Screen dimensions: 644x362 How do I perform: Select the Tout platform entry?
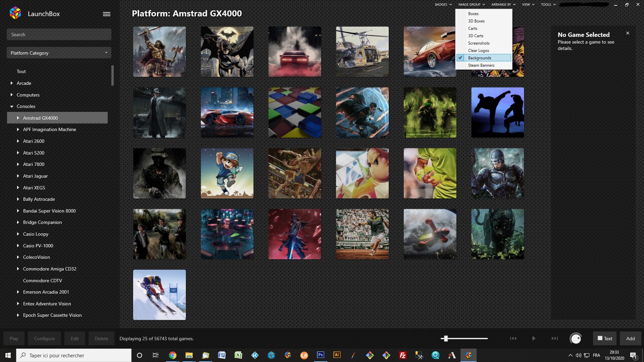tap(21, 71)
